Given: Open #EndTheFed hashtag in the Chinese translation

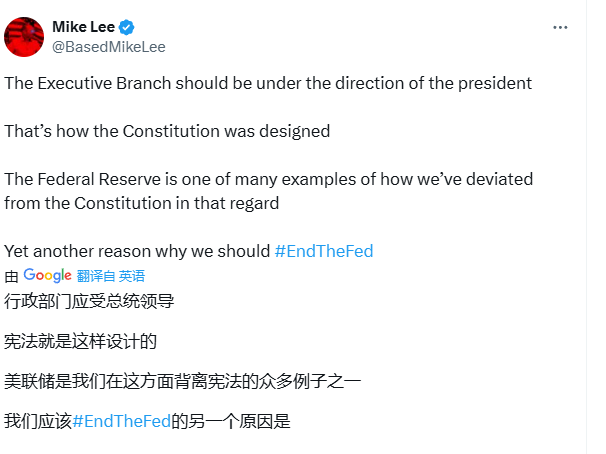Looking at the screenshot, I should click(122, 421).
